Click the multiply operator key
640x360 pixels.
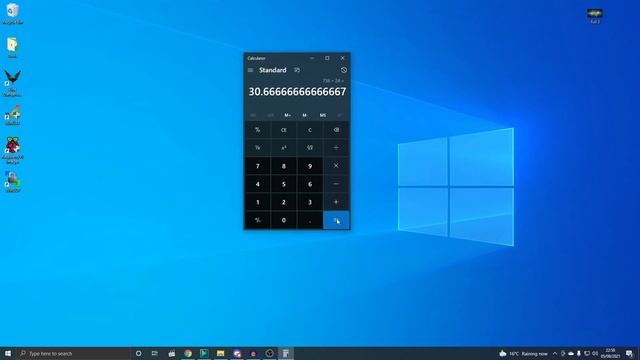click(x=336, y=166)
